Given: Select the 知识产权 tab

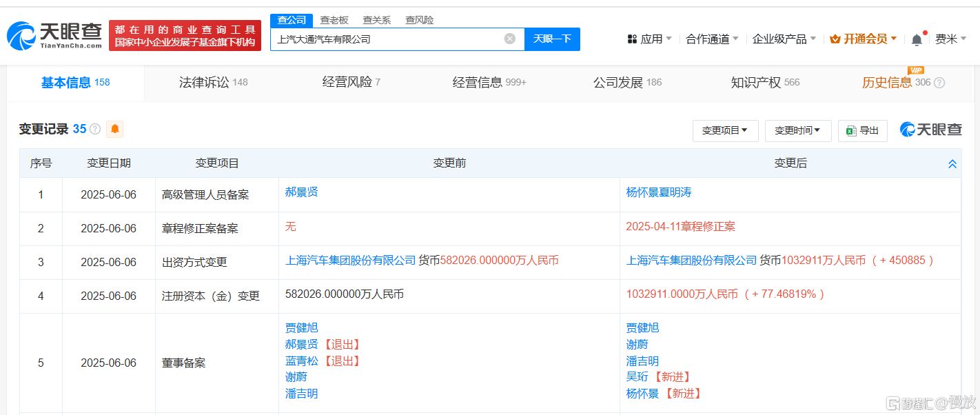Looking at the screenshot, I should (765, 83).
